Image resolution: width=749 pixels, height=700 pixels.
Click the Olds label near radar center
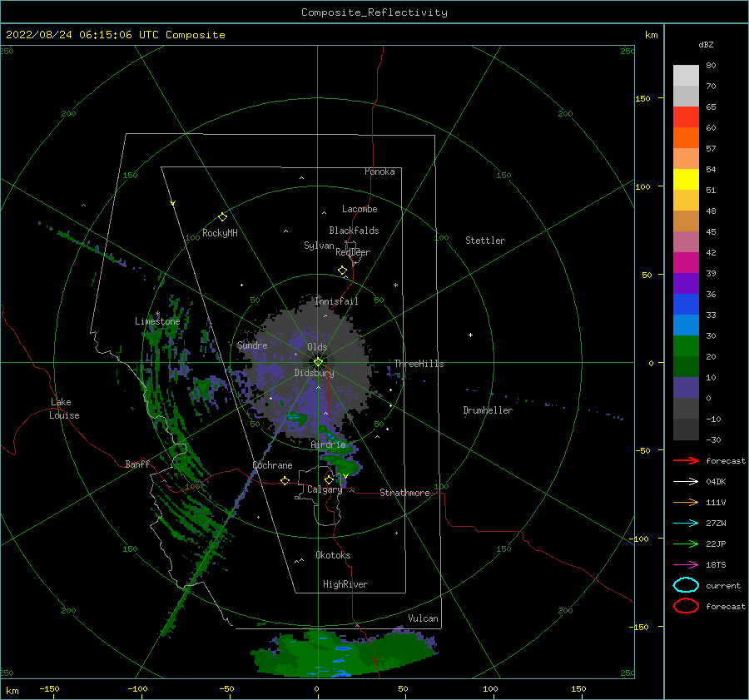pos(317,347)
